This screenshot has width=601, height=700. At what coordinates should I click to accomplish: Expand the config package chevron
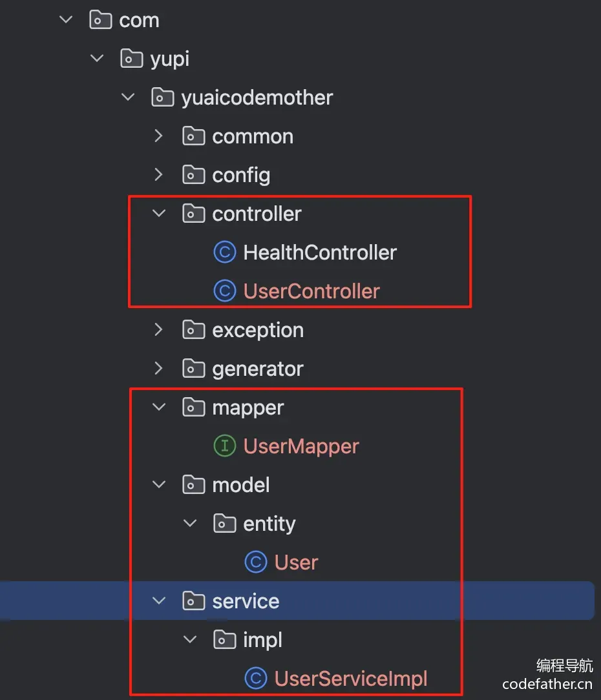click(158, 174)
